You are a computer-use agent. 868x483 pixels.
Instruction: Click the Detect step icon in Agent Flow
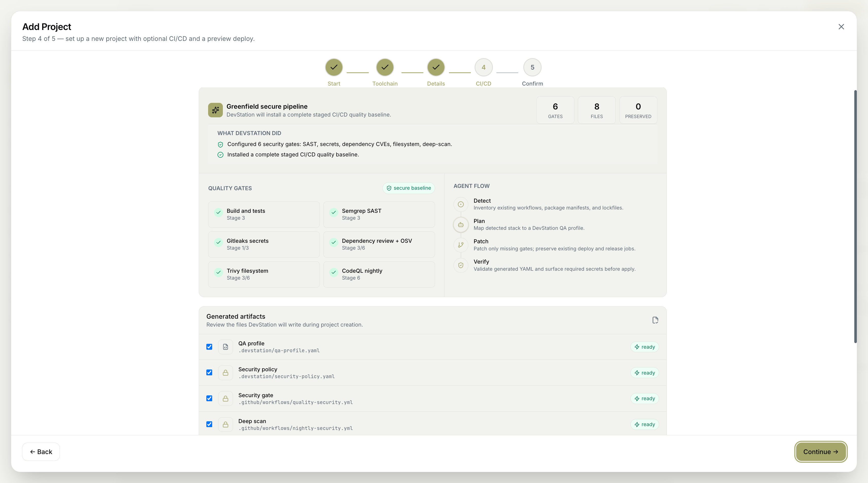pos(461,204)
